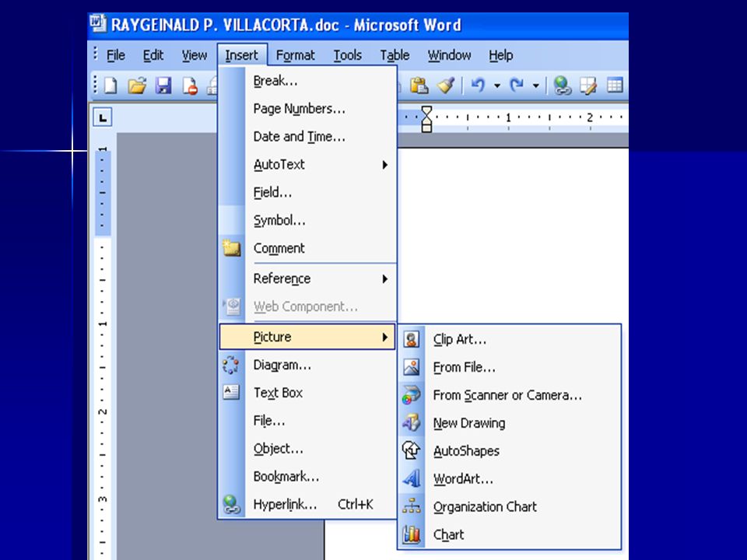Click the Permission document icon in toolbar
Screen dimensions: 747x560
coord(190,86)
